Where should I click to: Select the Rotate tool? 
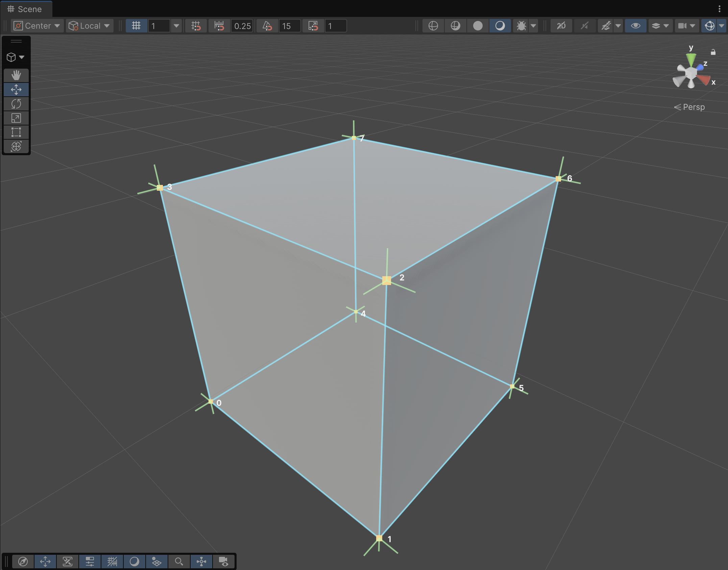(x=16, y=103)
